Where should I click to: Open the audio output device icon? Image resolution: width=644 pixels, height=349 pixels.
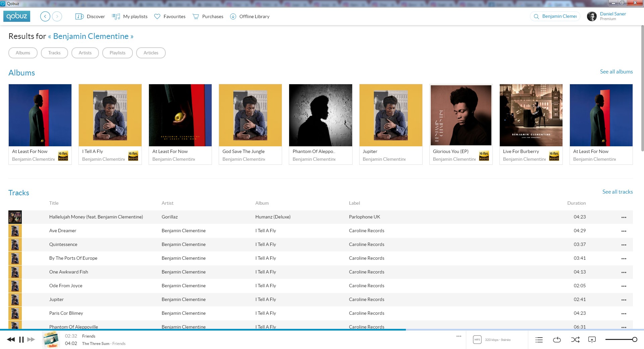coord(592,340)
